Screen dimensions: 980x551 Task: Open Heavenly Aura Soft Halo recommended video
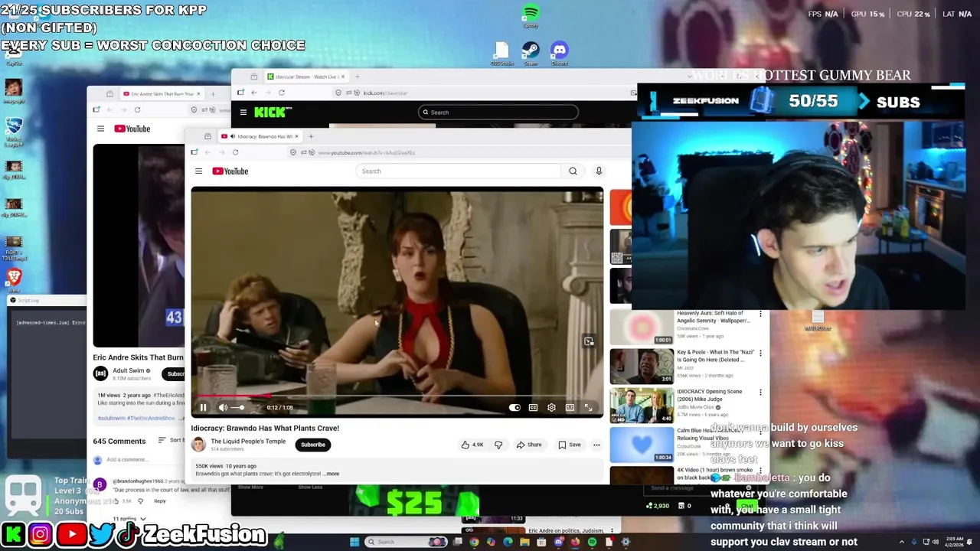pos(715,317)
